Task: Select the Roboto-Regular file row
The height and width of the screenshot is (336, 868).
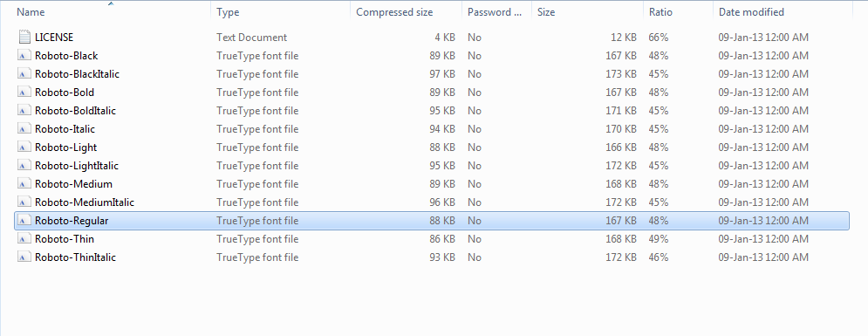Action: pos(431,220)
